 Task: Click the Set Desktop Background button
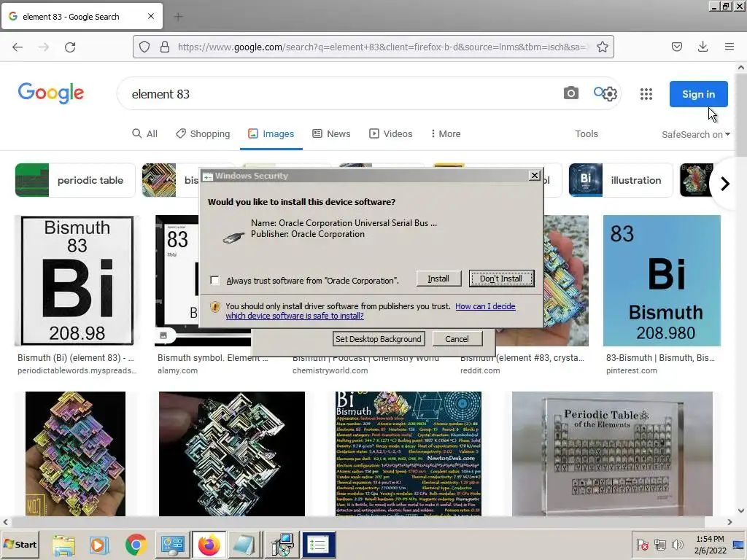pyautogui.click(x=379, y=339)
